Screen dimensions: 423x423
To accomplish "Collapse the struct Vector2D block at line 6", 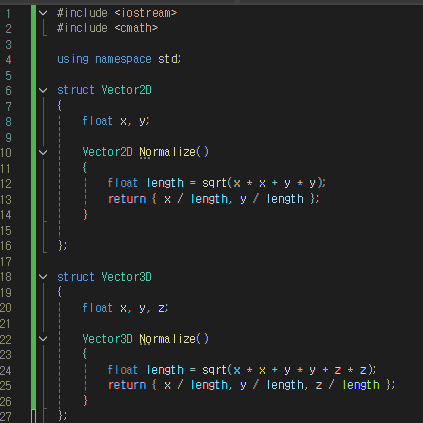I will click(43, 90).
